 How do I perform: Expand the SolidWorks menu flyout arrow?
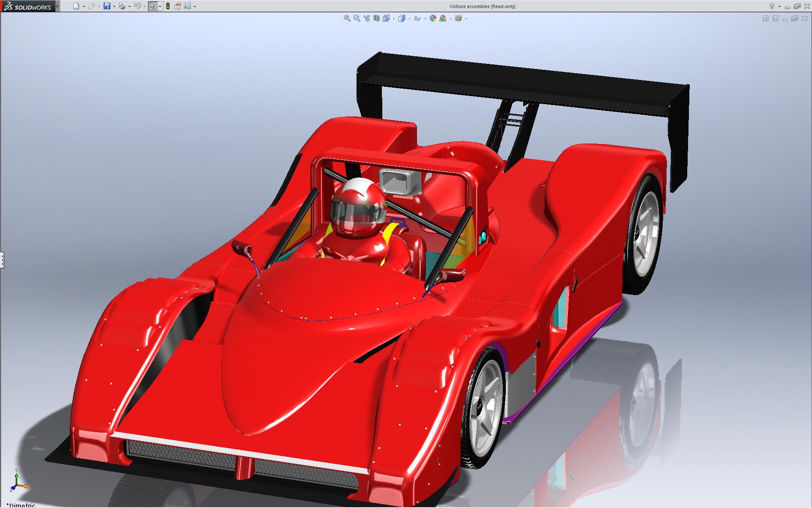pyautogui.click(x=58, y=6)
